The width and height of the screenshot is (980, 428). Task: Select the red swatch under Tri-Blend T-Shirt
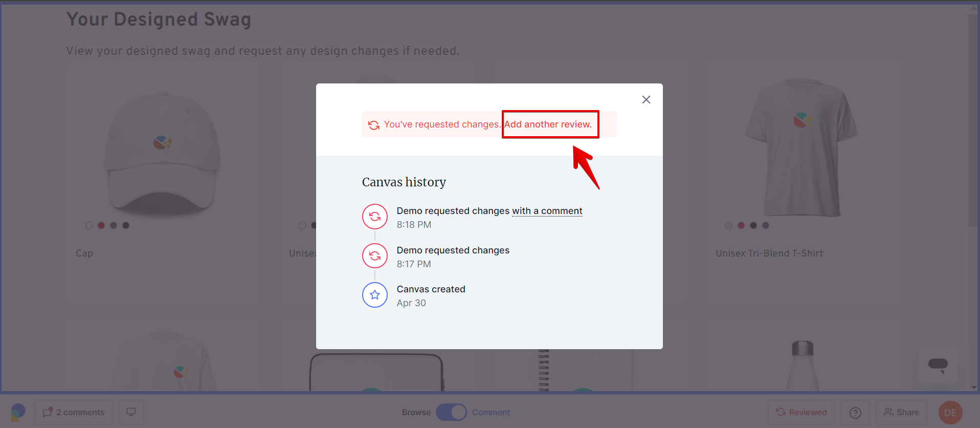(x=741, y=225)
